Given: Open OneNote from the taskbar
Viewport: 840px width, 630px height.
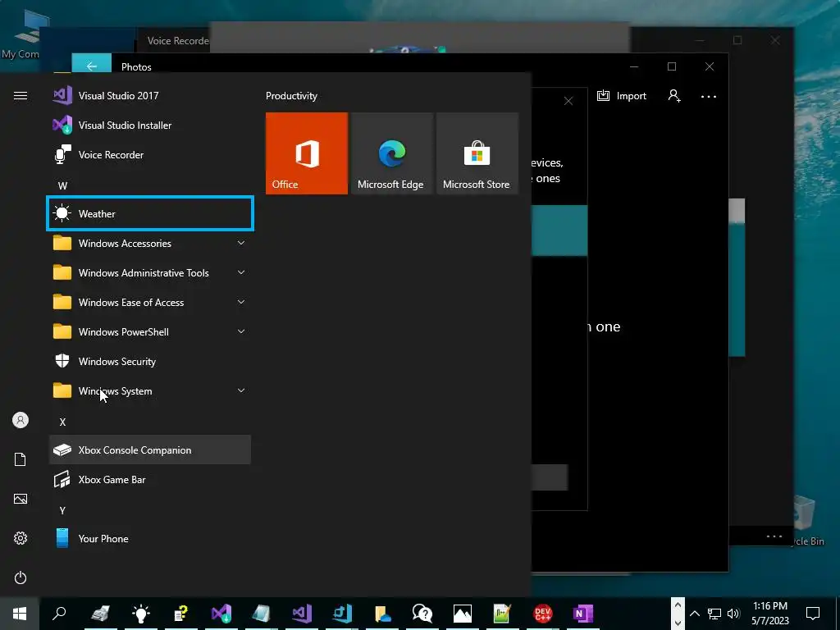Looking at the screenshot, I should click(583, 614).
